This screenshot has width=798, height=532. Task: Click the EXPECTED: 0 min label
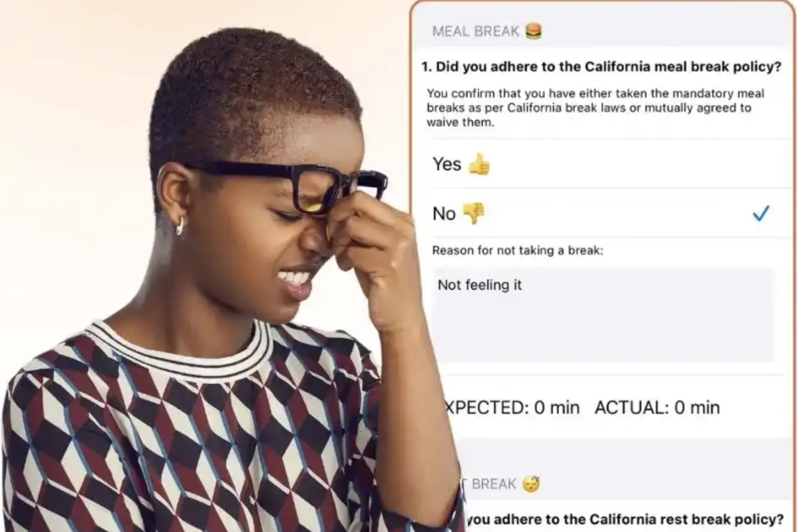[513, 407]
